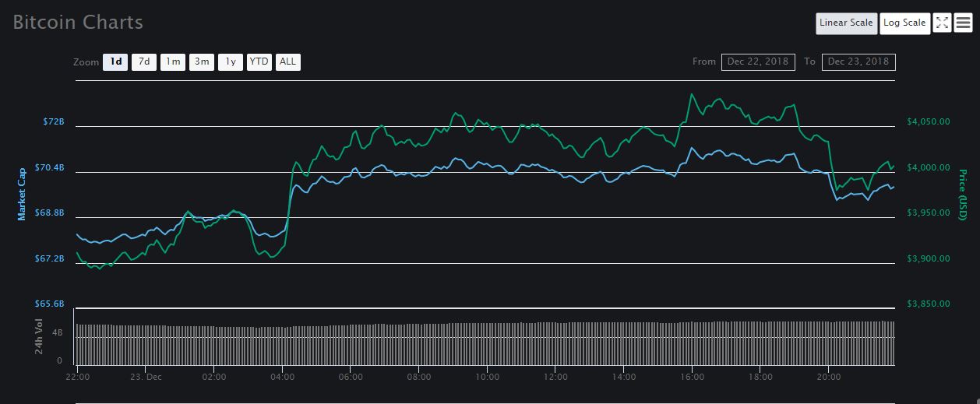Image resolution: width=980 pixels, height=404 pixels.
Task: Click the Market Cap axis title
Action: click(22, 193)
